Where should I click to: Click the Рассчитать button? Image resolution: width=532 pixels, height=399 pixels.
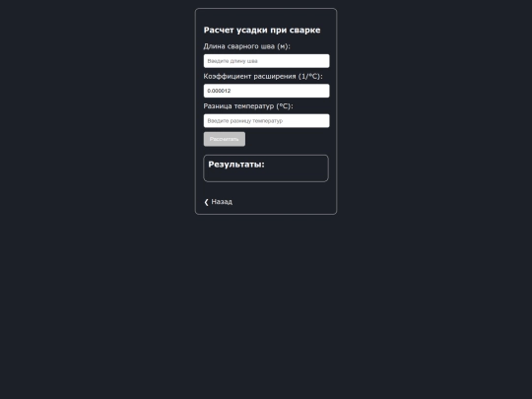tap(225, 139)
